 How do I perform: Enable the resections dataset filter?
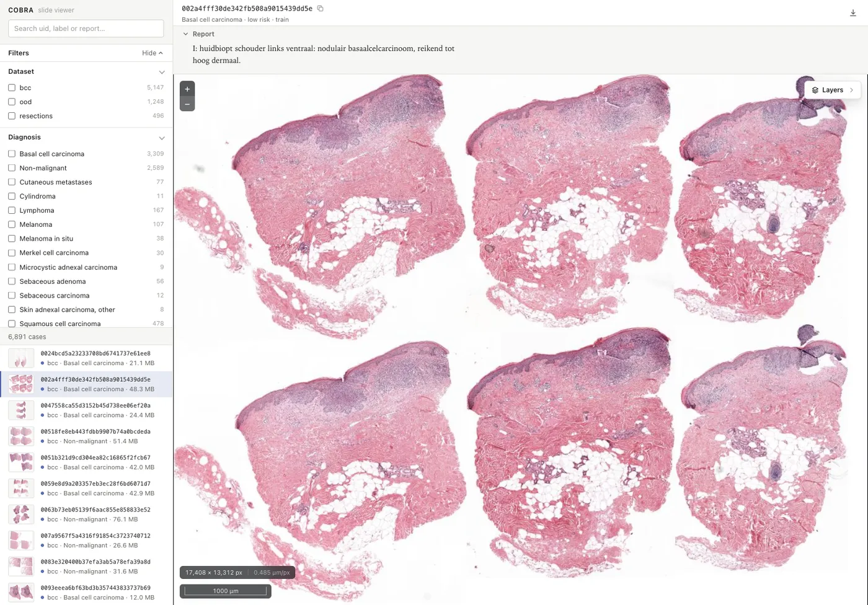pyautogui.click(x=12, y=116)
